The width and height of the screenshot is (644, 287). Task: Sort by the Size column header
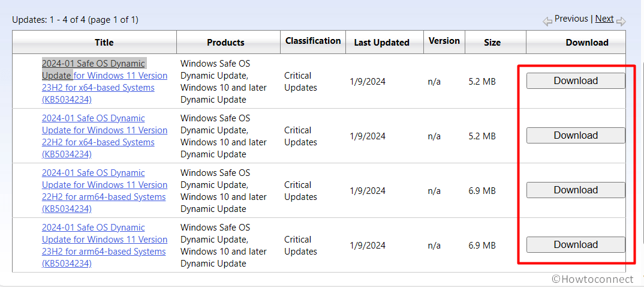click(x=492, y=42)
